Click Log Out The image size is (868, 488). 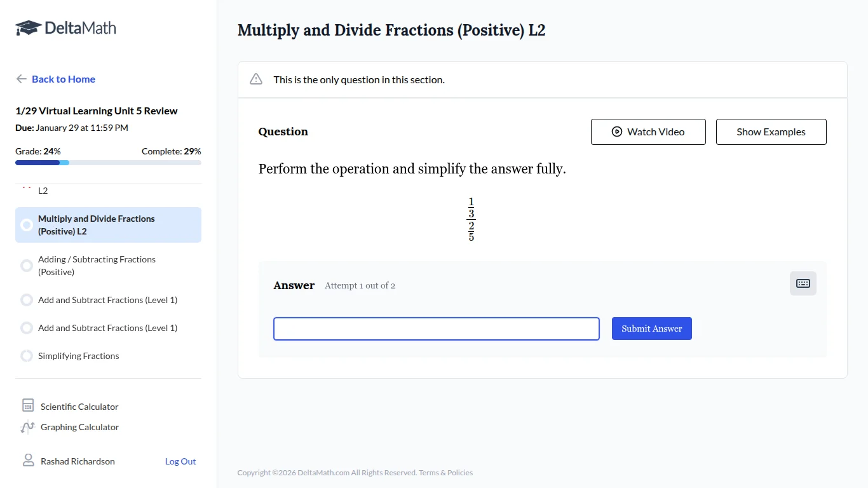coord(180,461)
